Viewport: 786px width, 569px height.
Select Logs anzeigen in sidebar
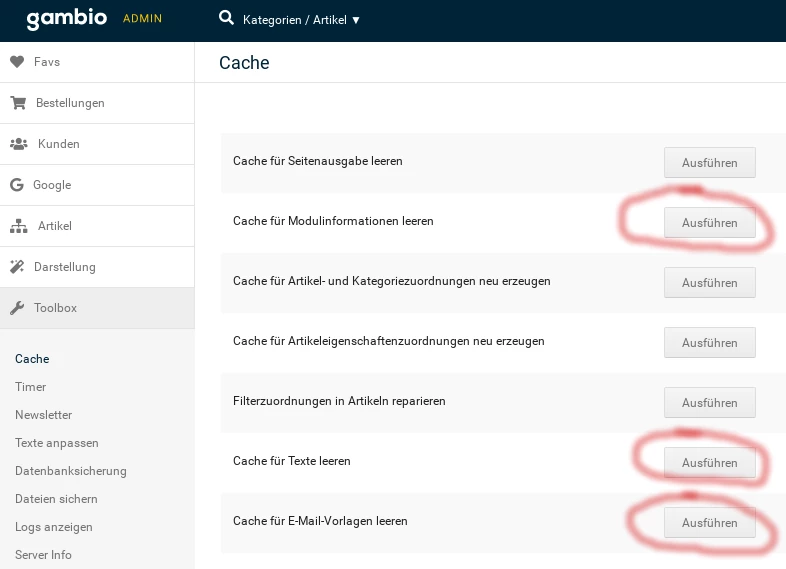(x=53, y=527)
